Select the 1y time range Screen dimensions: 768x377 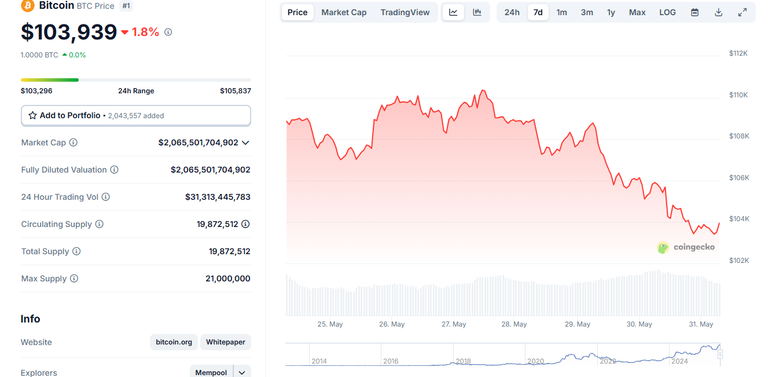point(611,13)
